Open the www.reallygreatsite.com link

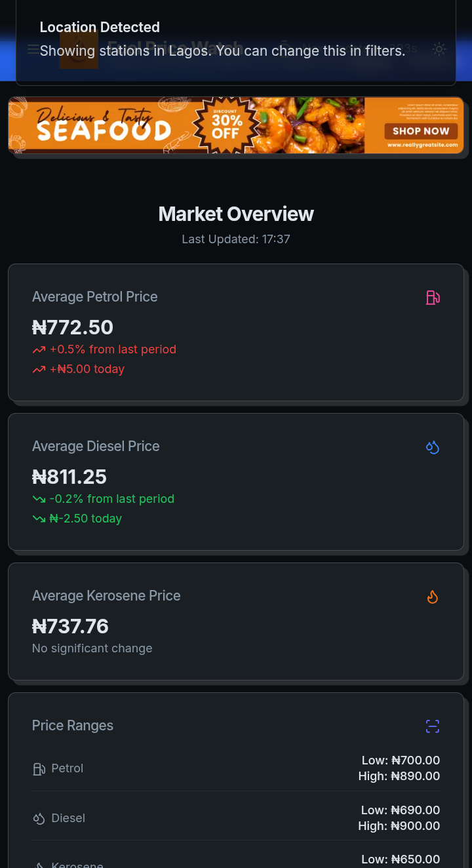[x=422, y=145]
